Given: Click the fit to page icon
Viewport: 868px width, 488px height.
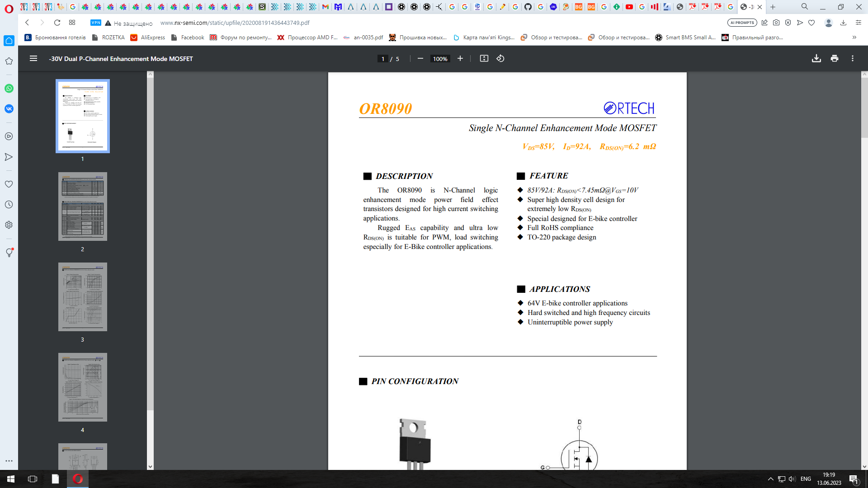Looking at the screenshot, I should point(484,58).
